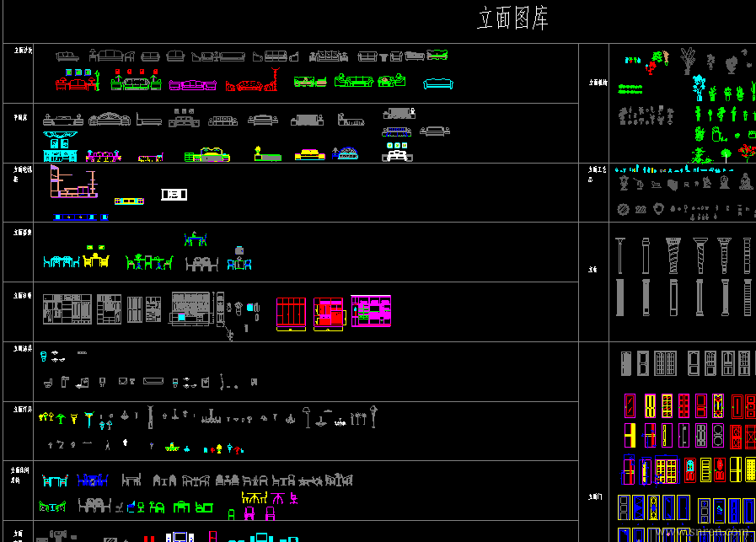Select the gray bare-branch tree block
This screenshot has height=542, width=756.
[688, 61]
